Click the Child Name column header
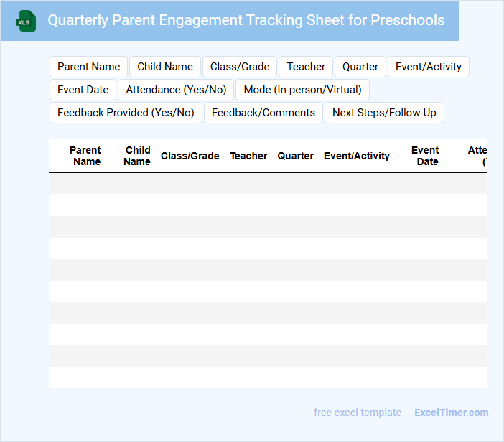The width and height of the screenshot is (504, 442). click(x=137, y=156)
